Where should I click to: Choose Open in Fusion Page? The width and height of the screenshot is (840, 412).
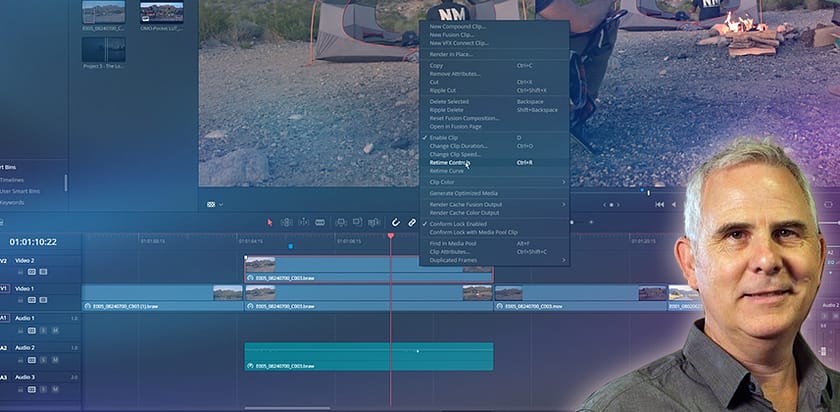point(493,126)
